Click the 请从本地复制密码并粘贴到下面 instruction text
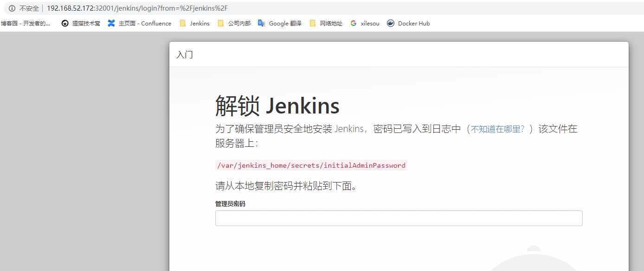 pyautogui.click(x=286, y=186)
